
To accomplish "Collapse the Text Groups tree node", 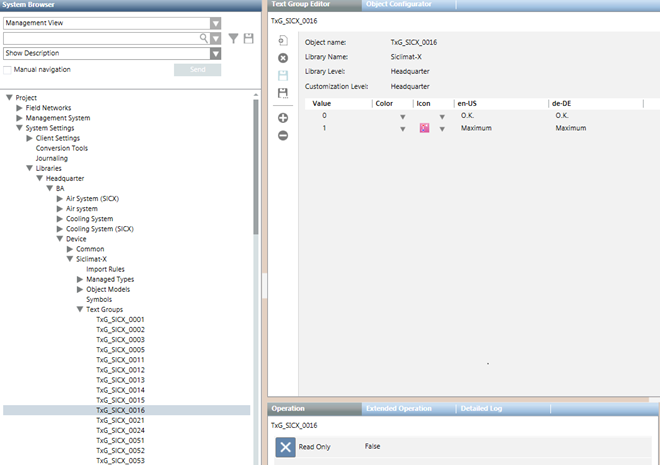I will [80, 309].
